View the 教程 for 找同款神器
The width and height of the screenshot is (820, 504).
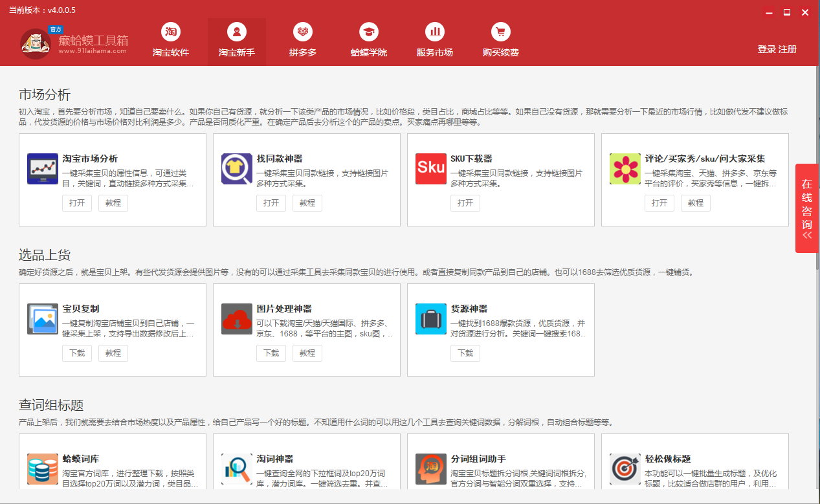[307, 203]
